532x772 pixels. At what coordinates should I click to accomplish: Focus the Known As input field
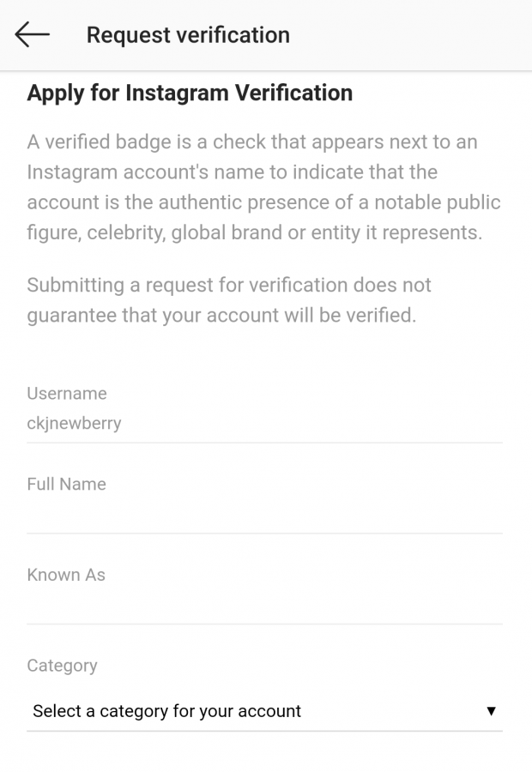pyautogui.click(x=264, y=606)
